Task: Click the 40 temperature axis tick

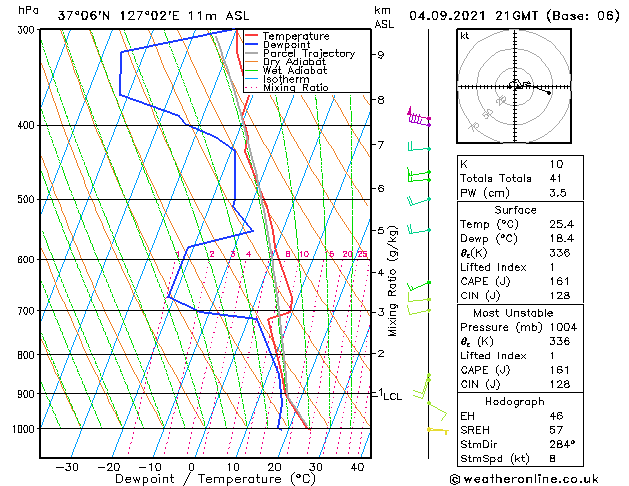Action: (357, 468)
